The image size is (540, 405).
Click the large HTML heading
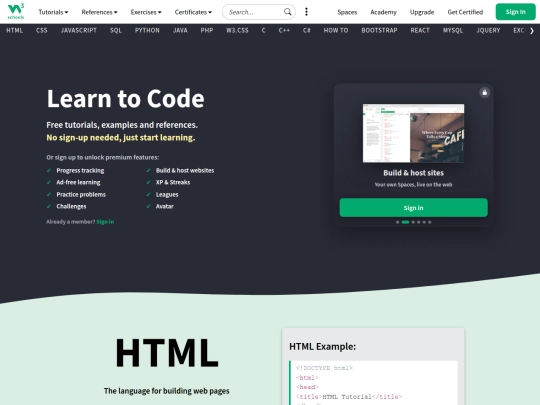167,353
